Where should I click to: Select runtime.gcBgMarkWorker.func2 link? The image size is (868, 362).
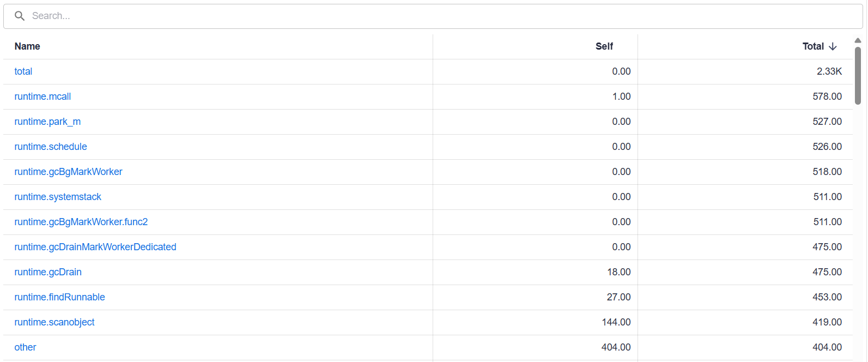tap(81, 222)
